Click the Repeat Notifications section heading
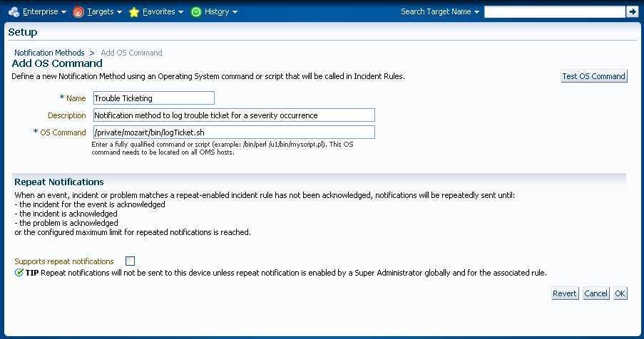Image resolution: width=644 pixels, height=339 pixels. 59,182
